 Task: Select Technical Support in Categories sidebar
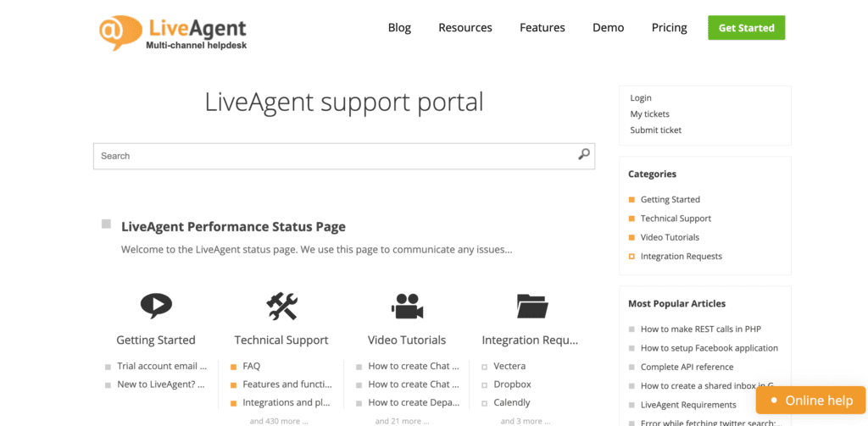tap(676, 218)
